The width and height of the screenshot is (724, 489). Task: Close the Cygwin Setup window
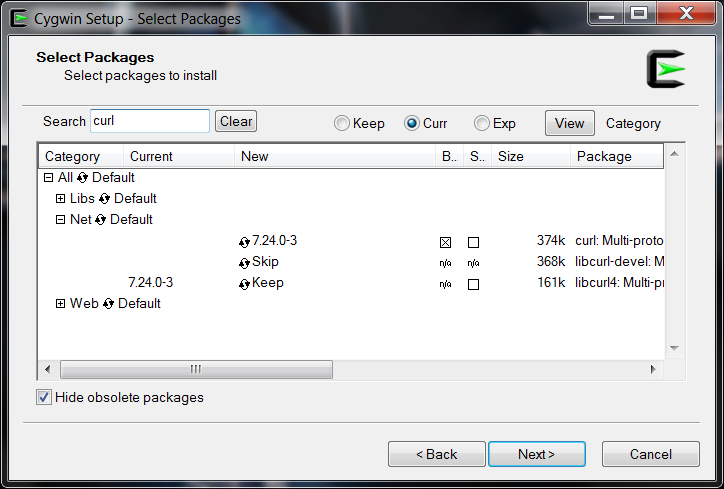coord(687,13)
